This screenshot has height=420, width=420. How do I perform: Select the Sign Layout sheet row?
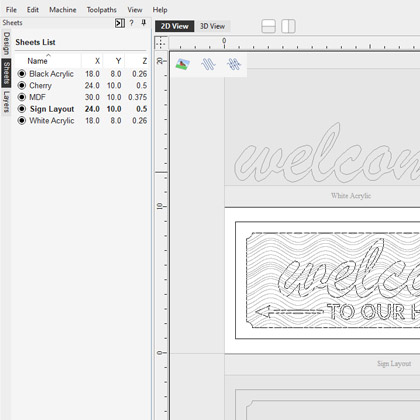point(82,109)
